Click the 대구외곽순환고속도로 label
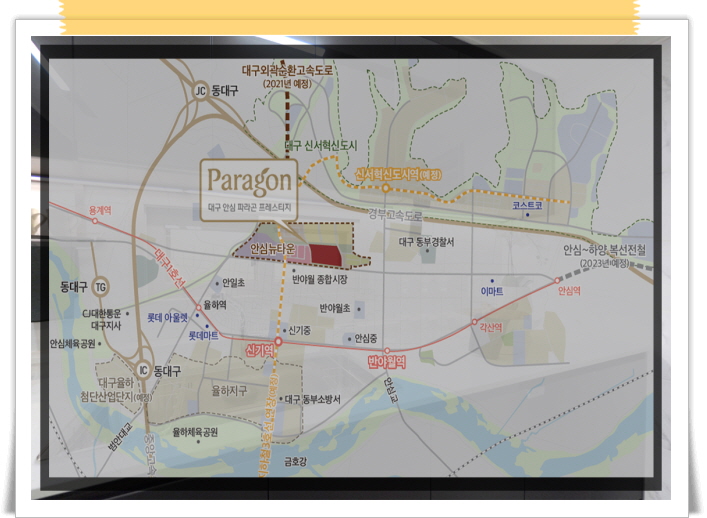The width and height of the screenshot is (707, 518). 287,70
